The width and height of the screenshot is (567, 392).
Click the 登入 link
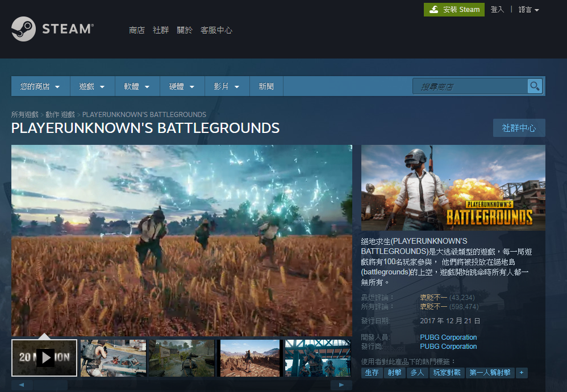(497, 10)
